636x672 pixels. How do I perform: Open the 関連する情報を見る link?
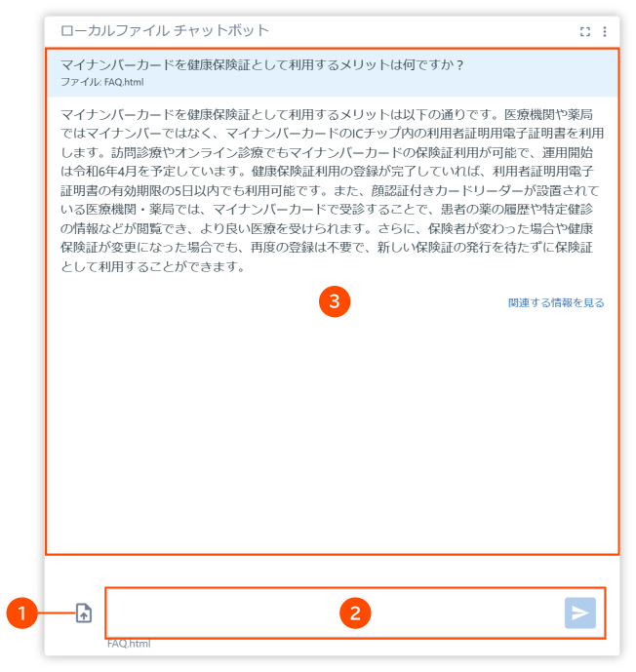pos(556,302)
